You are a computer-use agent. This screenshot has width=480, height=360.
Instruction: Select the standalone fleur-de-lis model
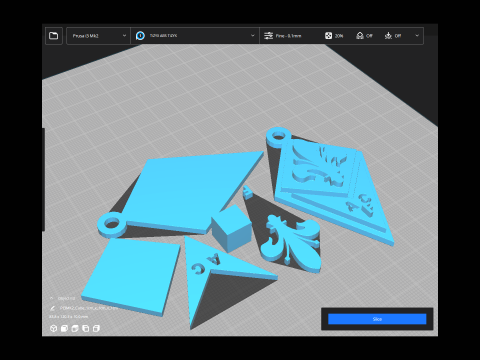[291, 243]
